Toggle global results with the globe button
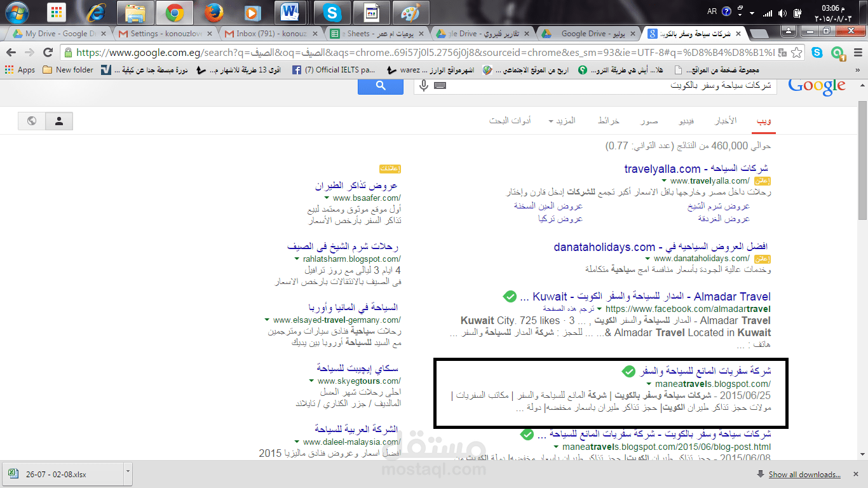 pos(32,121)
